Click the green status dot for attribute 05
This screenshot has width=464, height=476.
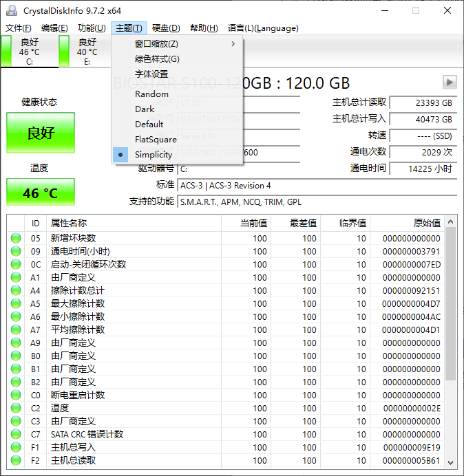[16, 238]
